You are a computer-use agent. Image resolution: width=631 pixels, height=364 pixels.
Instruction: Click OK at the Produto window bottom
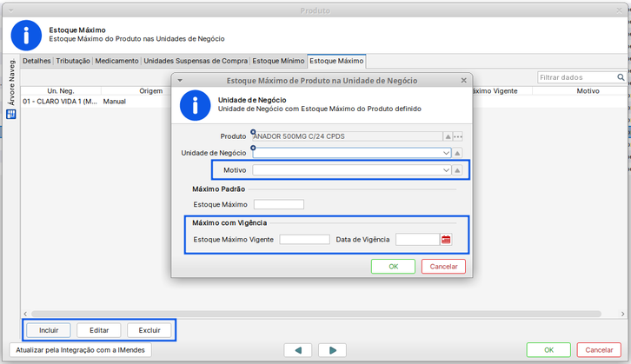pos(549,350)
